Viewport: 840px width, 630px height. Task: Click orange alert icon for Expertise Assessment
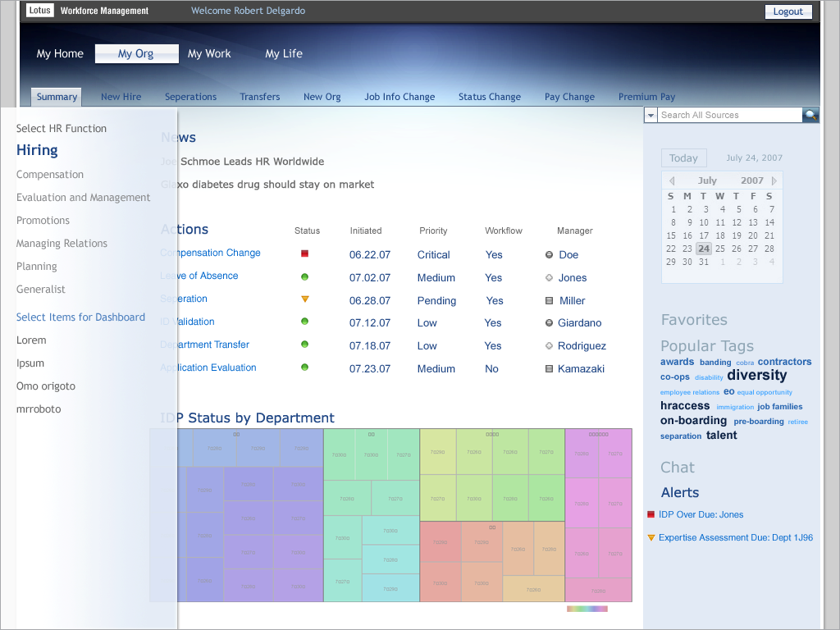click(x=651, y=537)
